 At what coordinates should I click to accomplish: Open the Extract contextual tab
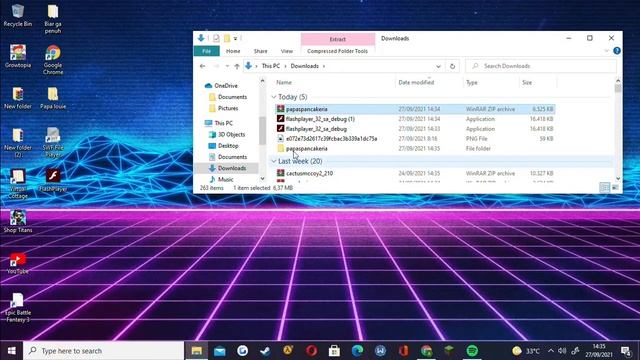click(338, 39)
